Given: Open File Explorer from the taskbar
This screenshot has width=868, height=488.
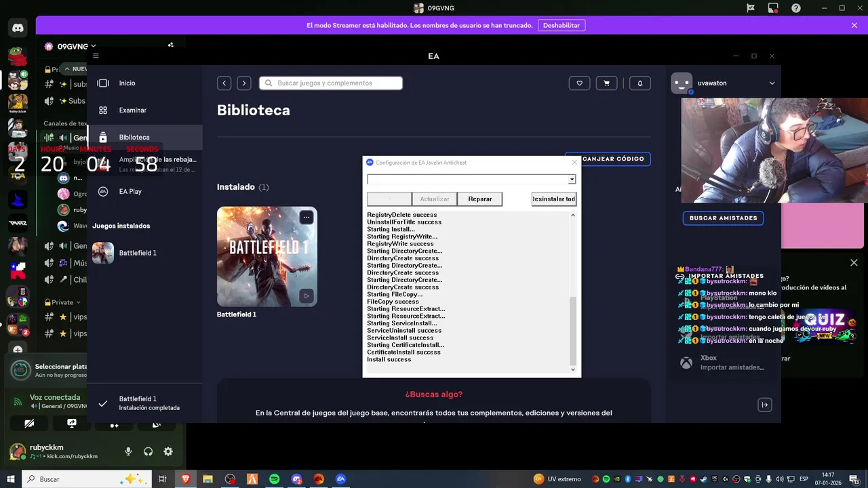Looking at the screenshot, I should point(208,479).
